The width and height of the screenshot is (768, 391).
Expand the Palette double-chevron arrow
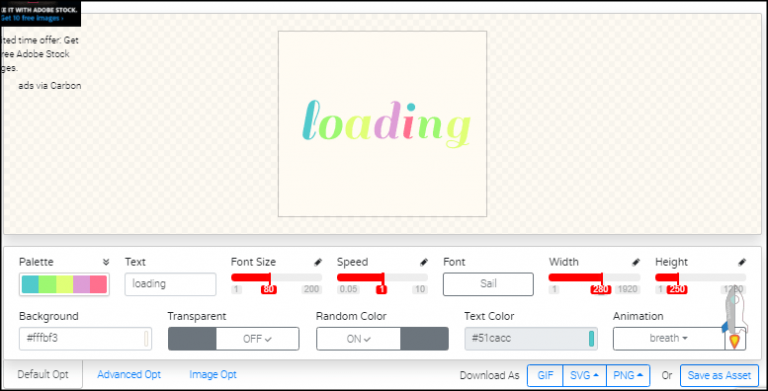(x=106, y=262)
